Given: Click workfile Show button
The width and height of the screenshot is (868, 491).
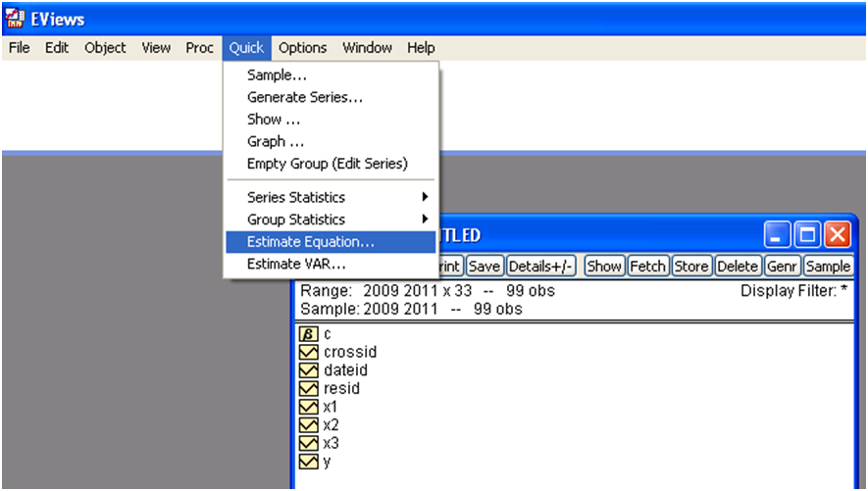Looking at the screenshot, I should [604, 267].
